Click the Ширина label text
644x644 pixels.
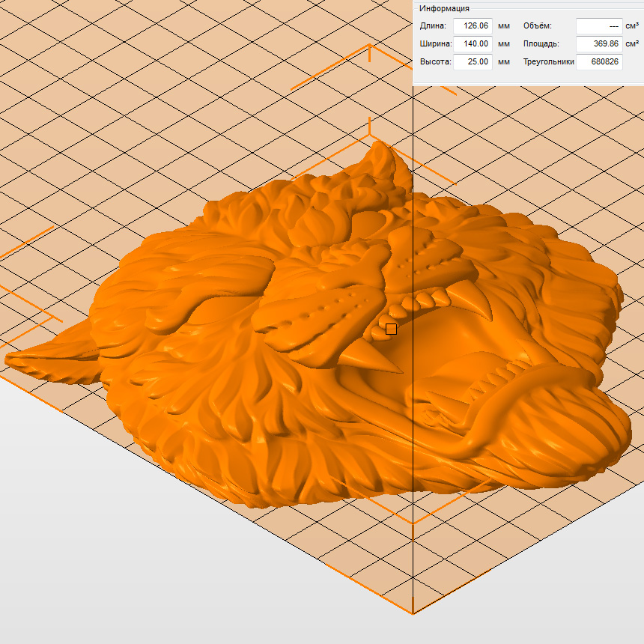(434, 44)
